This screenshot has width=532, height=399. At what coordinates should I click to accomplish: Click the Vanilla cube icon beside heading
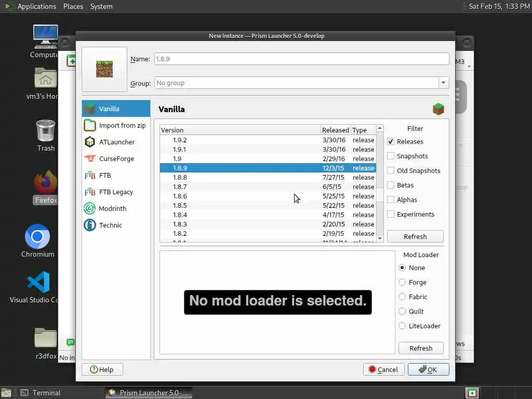pyautogui.click(x=438, y=109)
